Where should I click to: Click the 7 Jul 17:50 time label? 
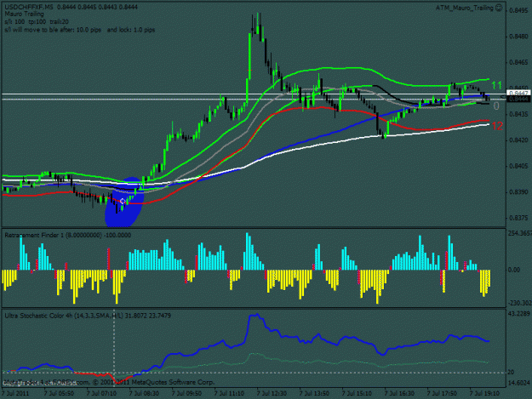(x=442, y=393)
